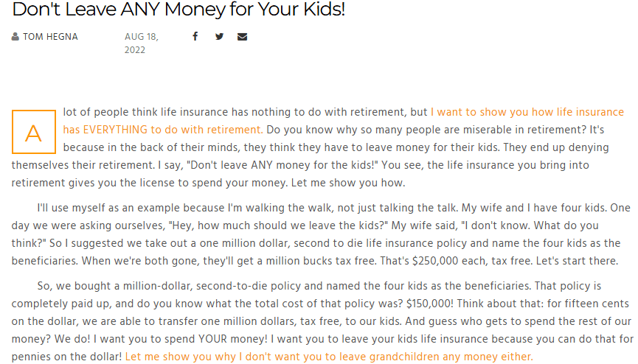Share the article via email envelope icon

pyautogui.click(x=242, y=36)
